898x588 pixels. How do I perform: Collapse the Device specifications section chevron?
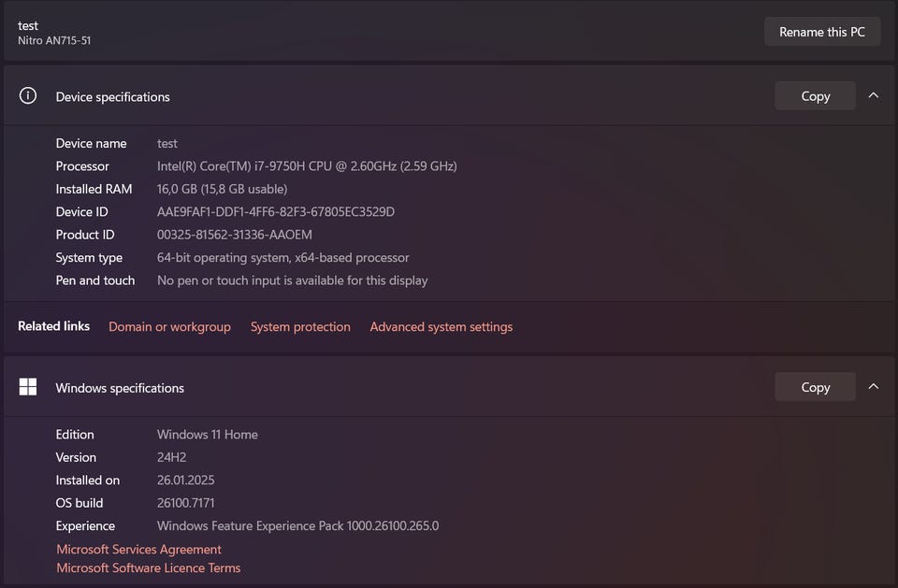point(874,95)
